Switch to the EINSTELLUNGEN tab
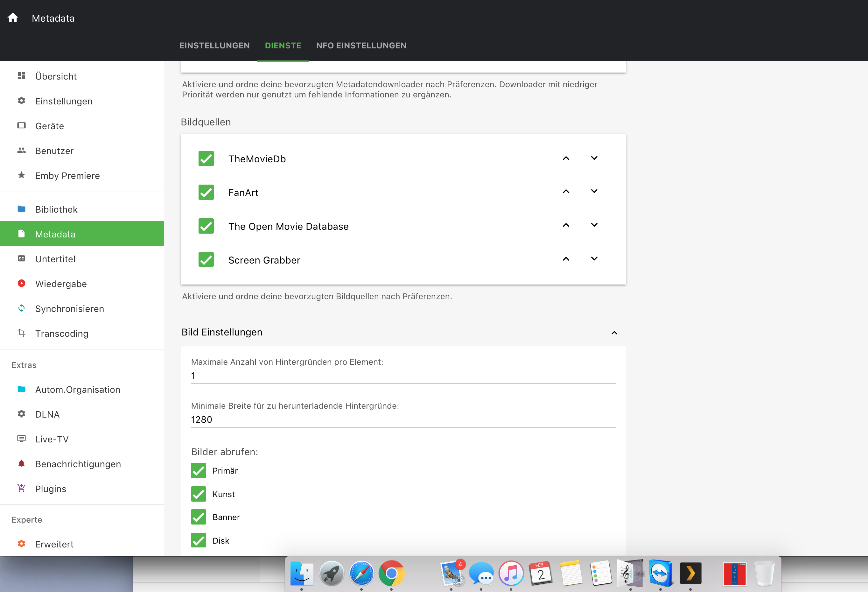 214,46
